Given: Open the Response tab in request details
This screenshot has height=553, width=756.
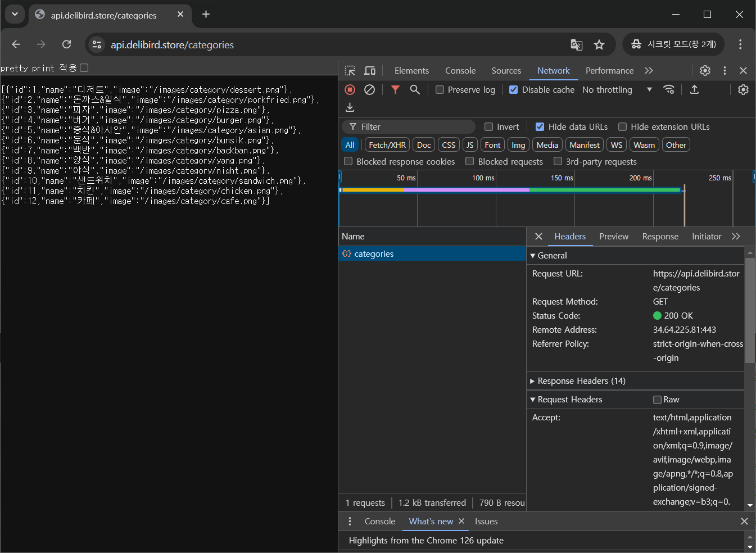Looking at the screenshot, I should [660, 237].
